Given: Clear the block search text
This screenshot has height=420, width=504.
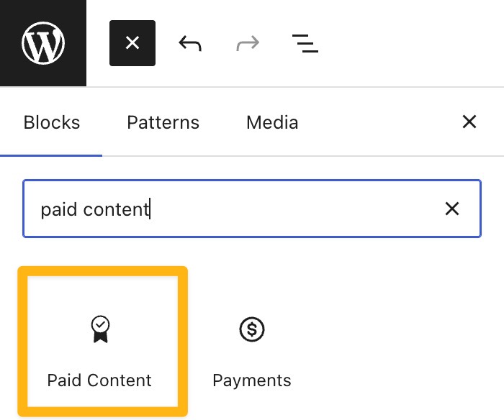Looking at the screenshot, I should tap(452, 209).
